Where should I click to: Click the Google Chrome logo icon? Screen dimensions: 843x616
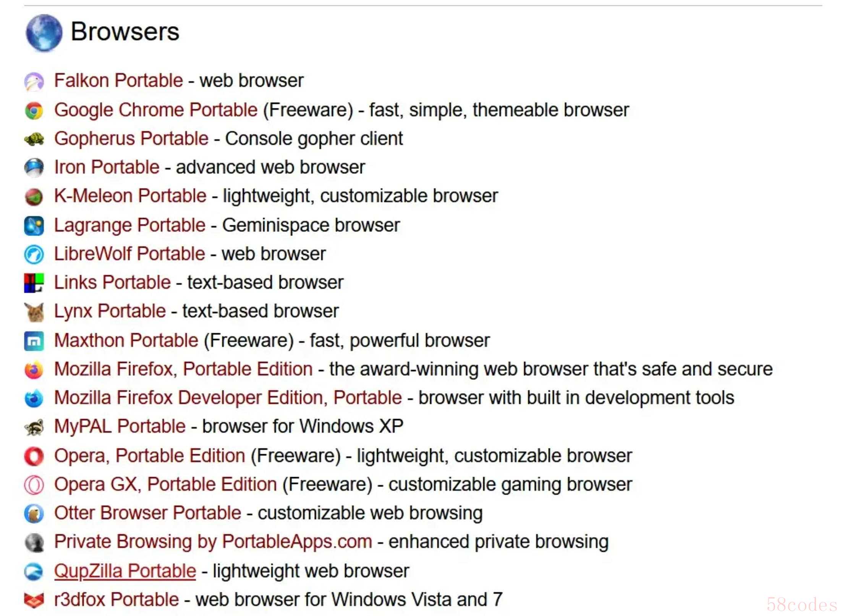[34, 111]
